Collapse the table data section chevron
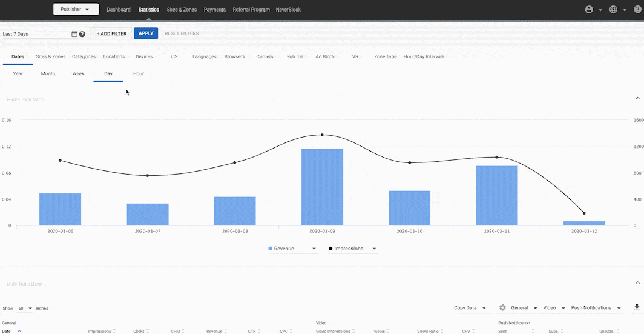Screen dimensions: 644x334 point(637,283)
